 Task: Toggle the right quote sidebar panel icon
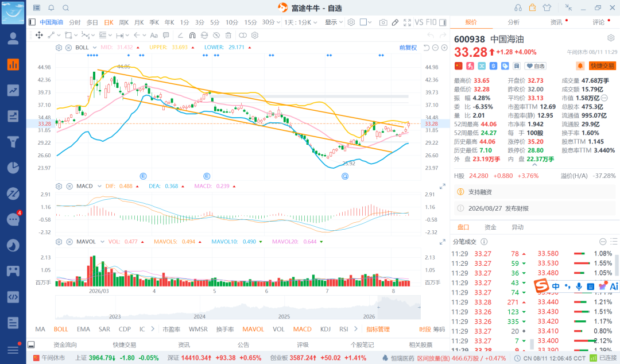(443, 22)
